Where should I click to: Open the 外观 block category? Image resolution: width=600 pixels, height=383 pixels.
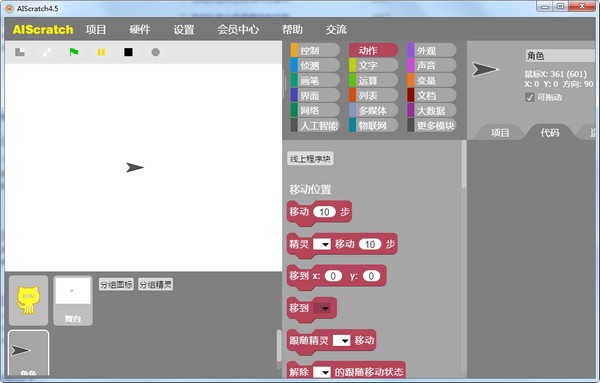point(432,51)
